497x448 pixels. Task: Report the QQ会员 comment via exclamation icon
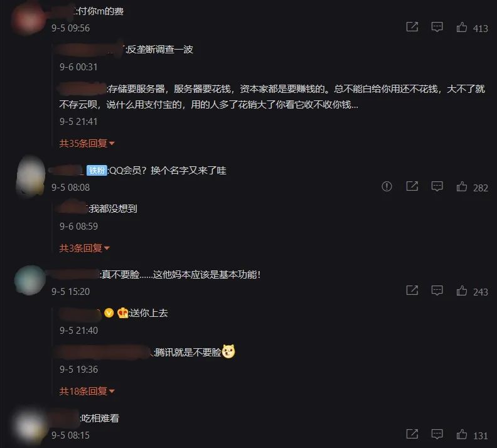tap(387, 186)
